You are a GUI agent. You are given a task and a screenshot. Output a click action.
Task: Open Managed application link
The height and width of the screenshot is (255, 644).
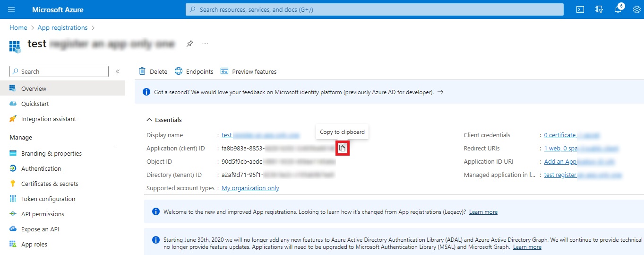click(583, 175)
